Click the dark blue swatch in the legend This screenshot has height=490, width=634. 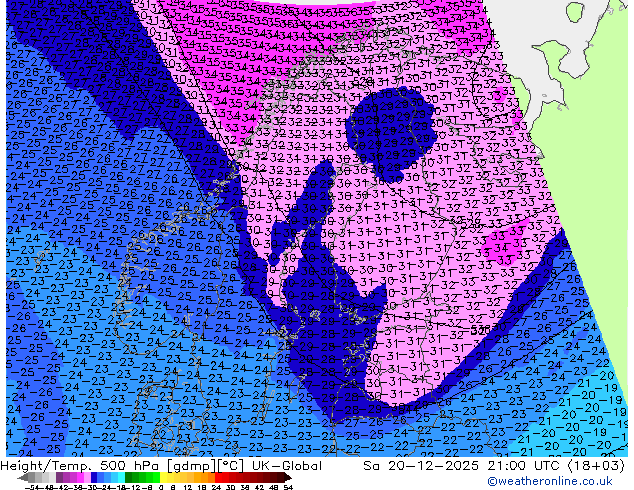coord(94,477)
